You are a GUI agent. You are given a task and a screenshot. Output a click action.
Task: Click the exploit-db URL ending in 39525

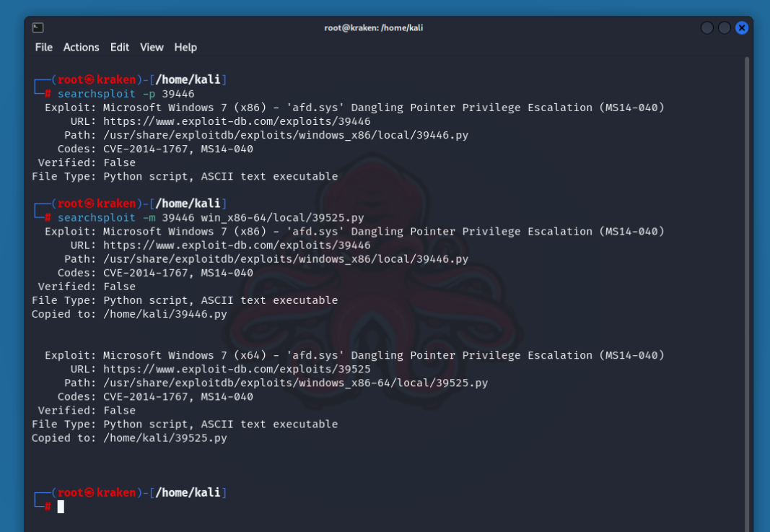tap(237, 369)
